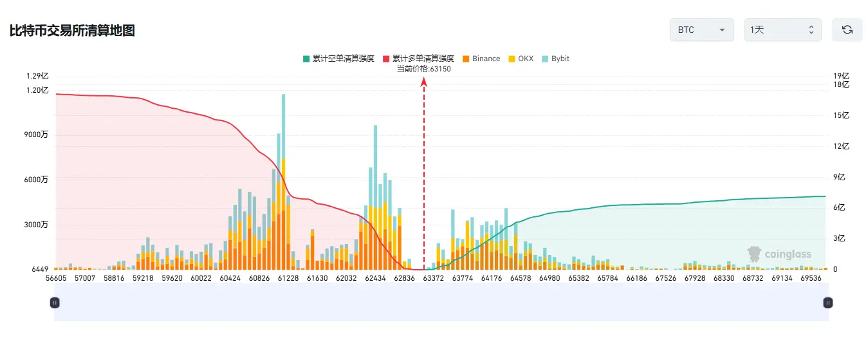Click left axis value 3000万
868x347 pixels.
point(36,225)
